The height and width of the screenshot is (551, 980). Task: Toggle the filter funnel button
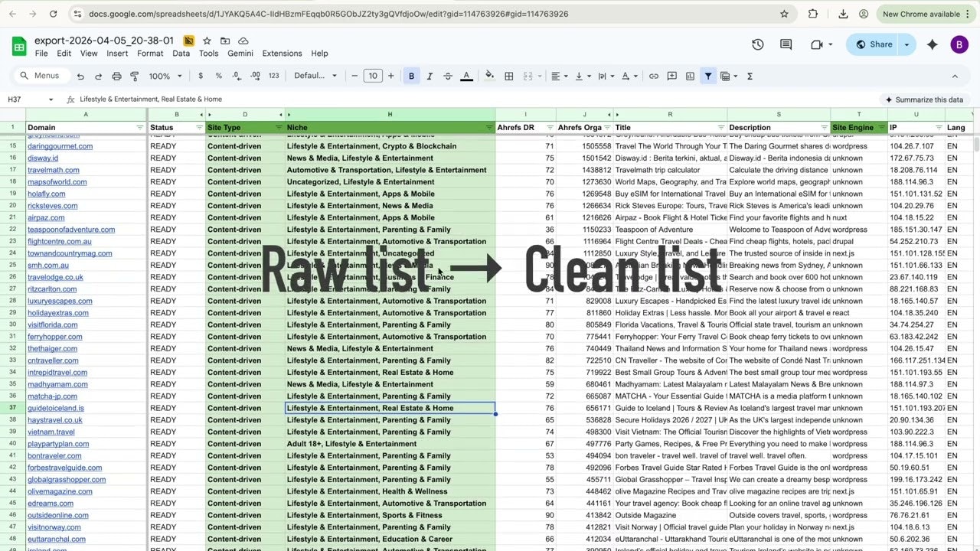click(708, 76)
